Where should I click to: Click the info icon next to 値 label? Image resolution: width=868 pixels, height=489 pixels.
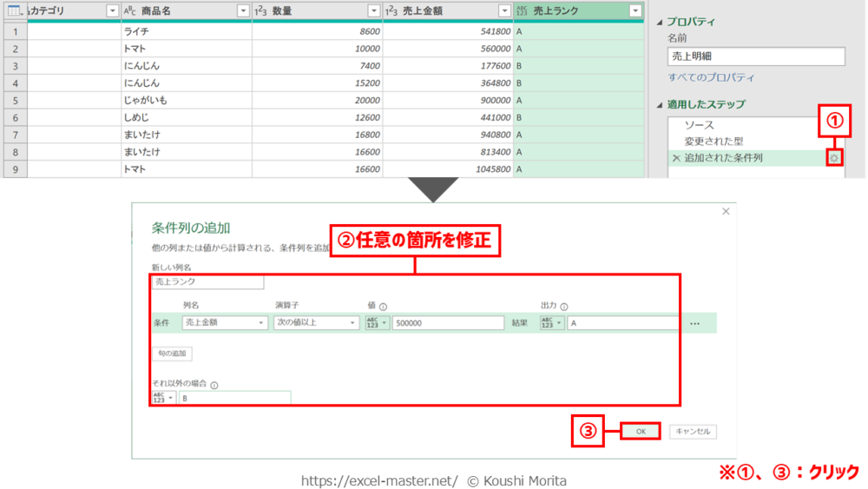pyautogui.click(x=383, y=307)
